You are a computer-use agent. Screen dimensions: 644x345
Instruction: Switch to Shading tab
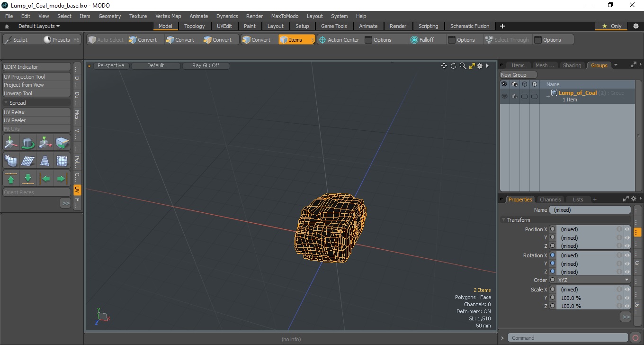[x=572, y=65]
